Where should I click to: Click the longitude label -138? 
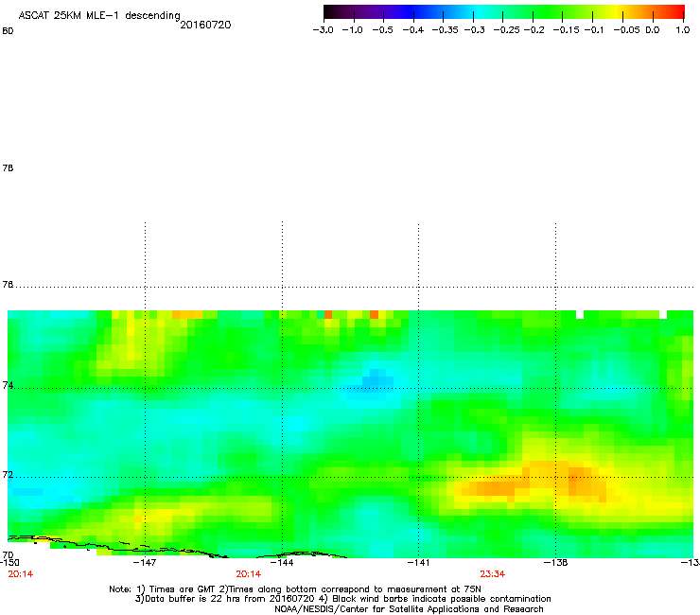555,562
